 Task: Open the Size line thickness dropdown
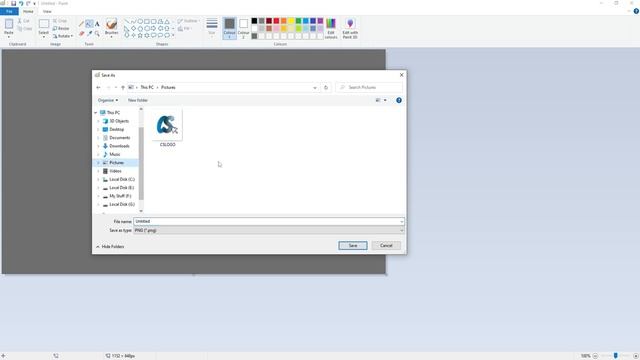click(211, 28)
